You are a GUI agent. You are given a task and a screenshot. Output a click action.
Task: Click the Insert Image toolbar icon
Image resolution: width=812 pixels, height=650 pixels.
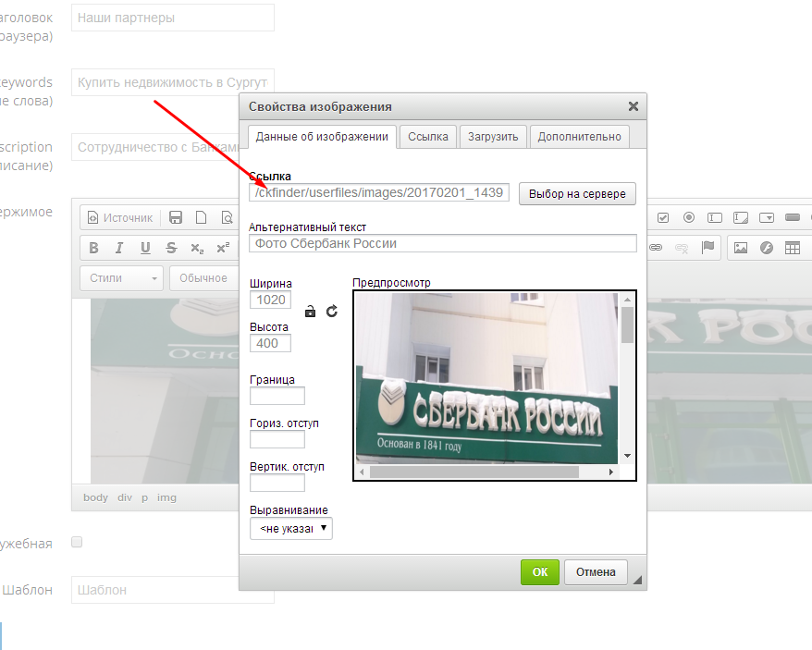[x=741, y=248]
